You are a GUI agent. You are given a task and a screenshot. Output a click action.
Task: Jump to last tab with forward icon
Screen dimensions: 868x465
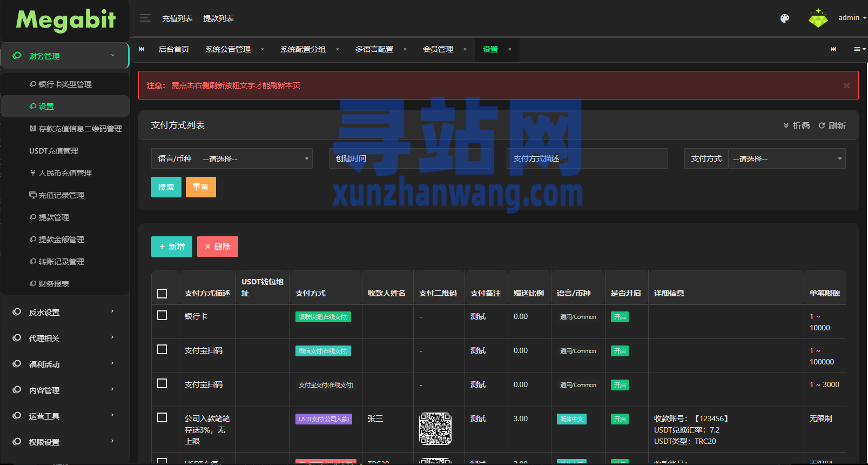click(833, 49)
